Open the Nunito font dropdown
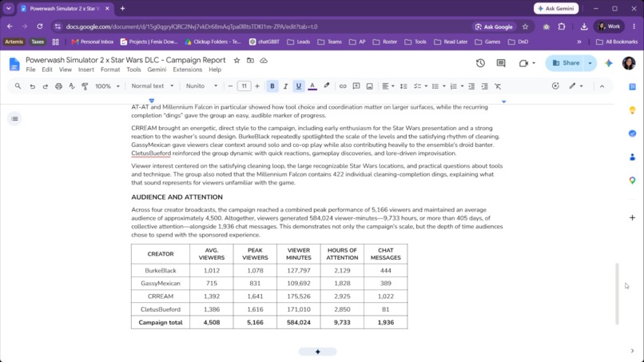The height and width of the screenshot is (362, 644). point(201,86)
